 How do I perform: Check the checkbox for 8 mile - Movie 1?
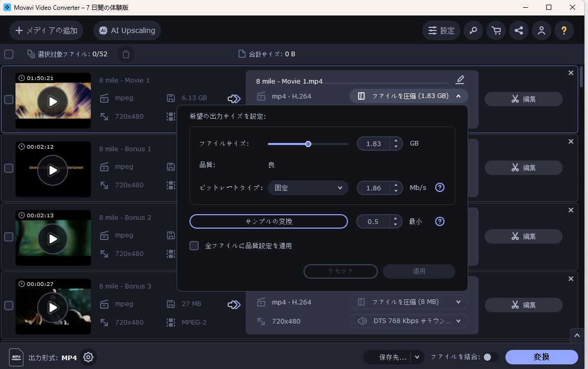pos(9,100)
